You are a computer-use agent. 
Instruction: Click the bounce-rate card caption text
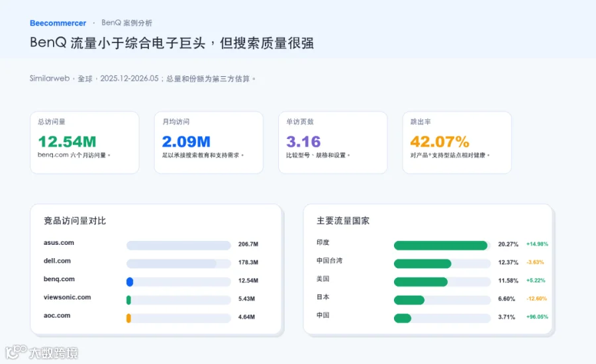pos(450,155)
